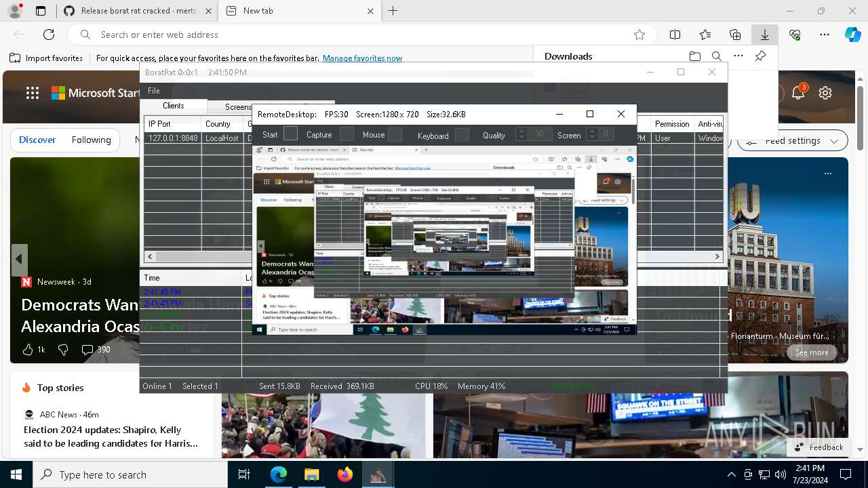This screenshot has height=488, width=868.
Task: Go to previous carousel story
Action: pyautogui.click(x=19, y=260)
